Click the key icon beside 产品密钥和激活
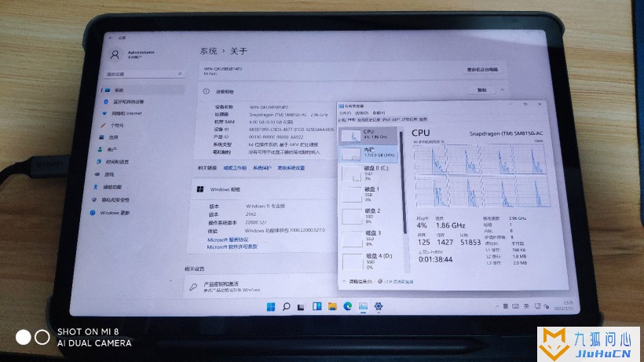 (193, 287)
